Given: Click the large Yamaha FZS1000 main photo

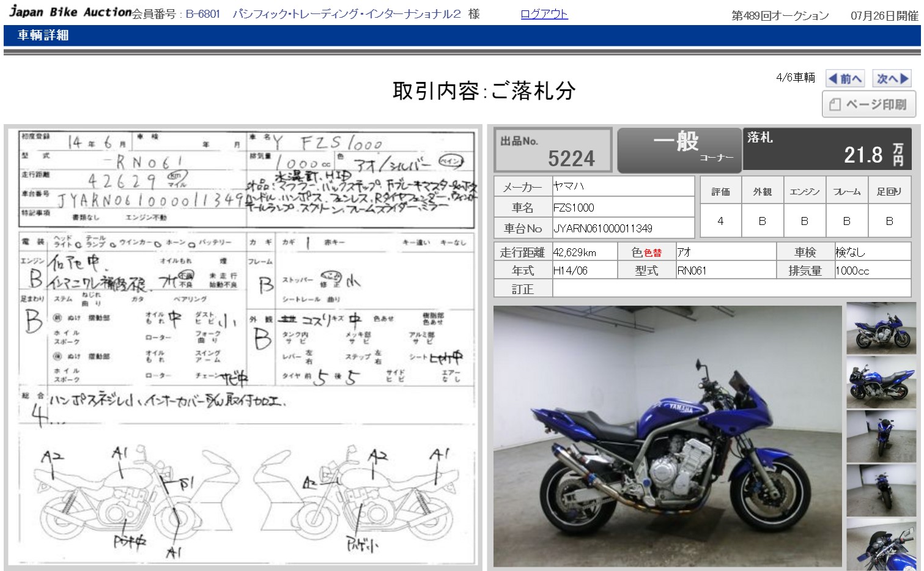Looking at the screenshot, I should point(667,437).
